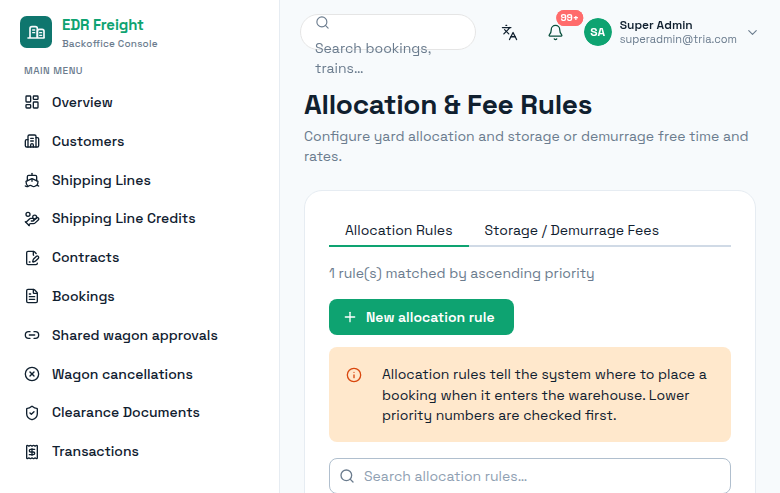The image size is (780, 493).
Task: Click the info icon in allocation notice
Action: click(354, 375)
